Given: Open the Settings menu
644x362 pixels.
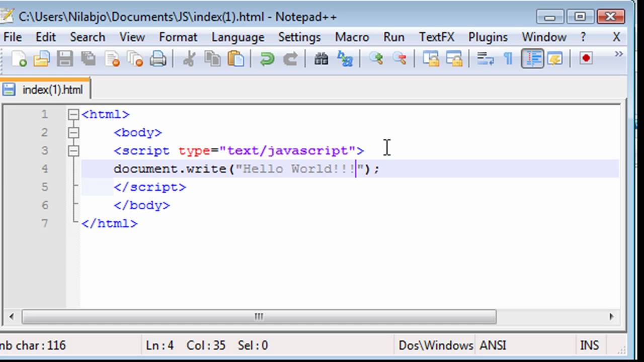Looking at the screenshot, I should [299, 37].
